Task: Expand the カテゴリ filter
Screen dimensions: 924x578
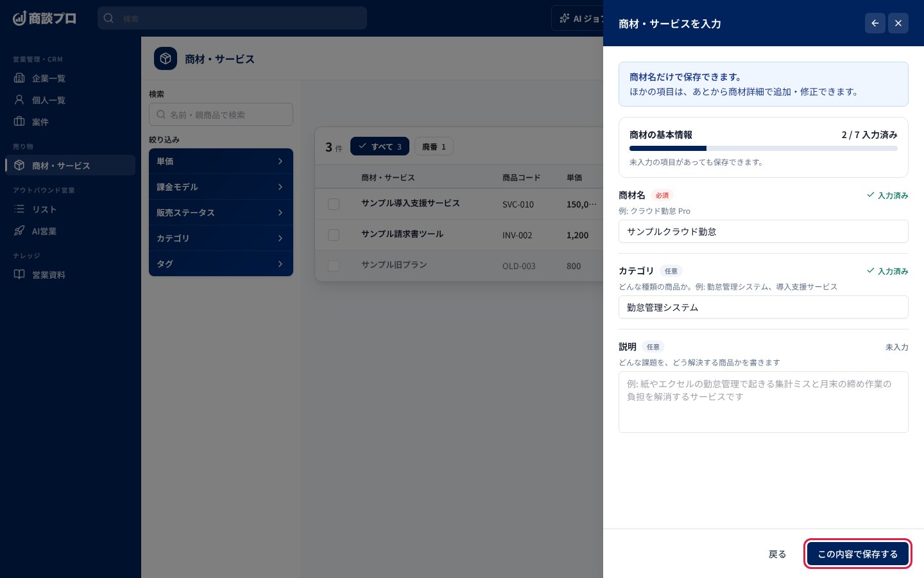Action: (x=221, y=238)
